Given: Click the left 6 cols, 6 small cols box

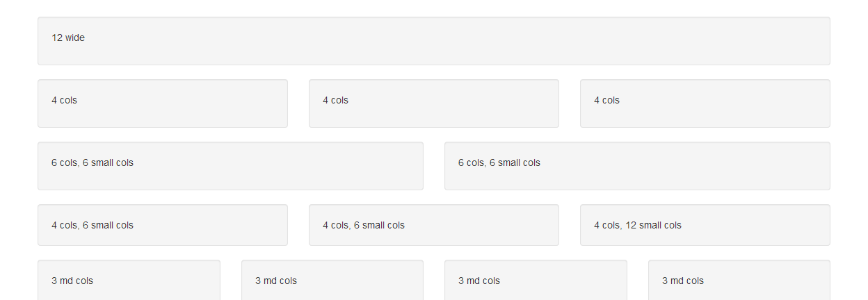Looking at the screenshot, I should click(x=230, y=166).
